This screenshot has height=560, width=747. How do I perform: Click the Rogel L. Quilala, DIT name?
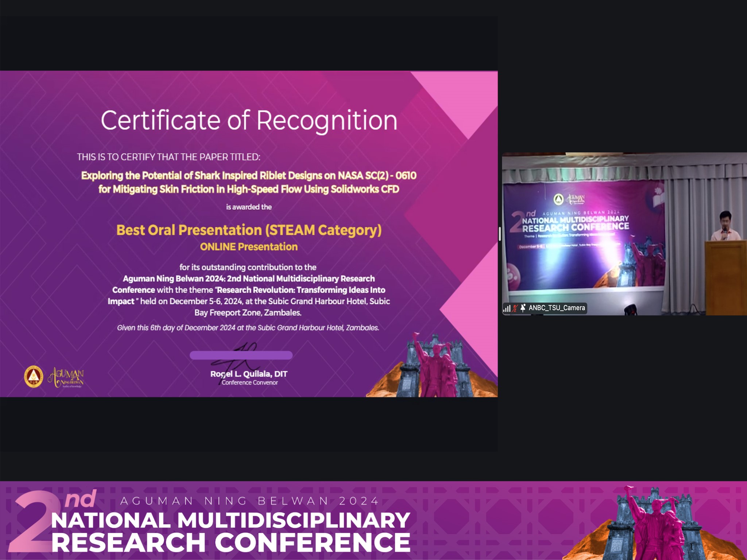click(249, 374)
